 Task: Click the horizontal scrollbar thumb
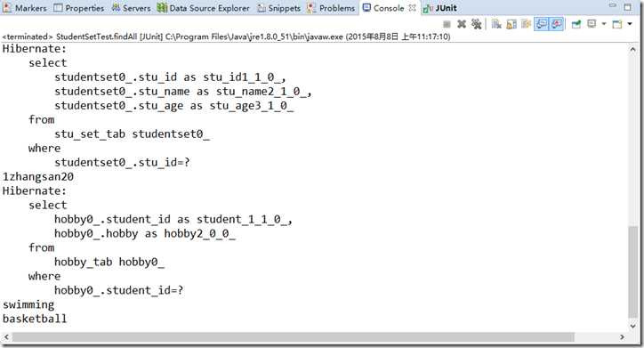[293, 337]
